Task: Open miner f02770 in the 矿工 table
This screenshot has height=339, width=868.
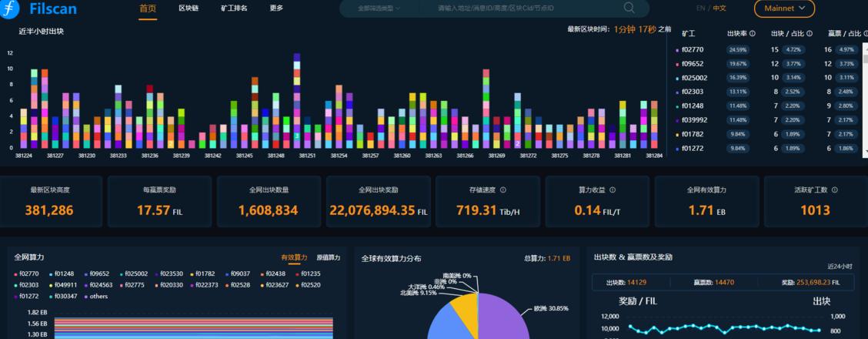Action: tap(693, 50)
